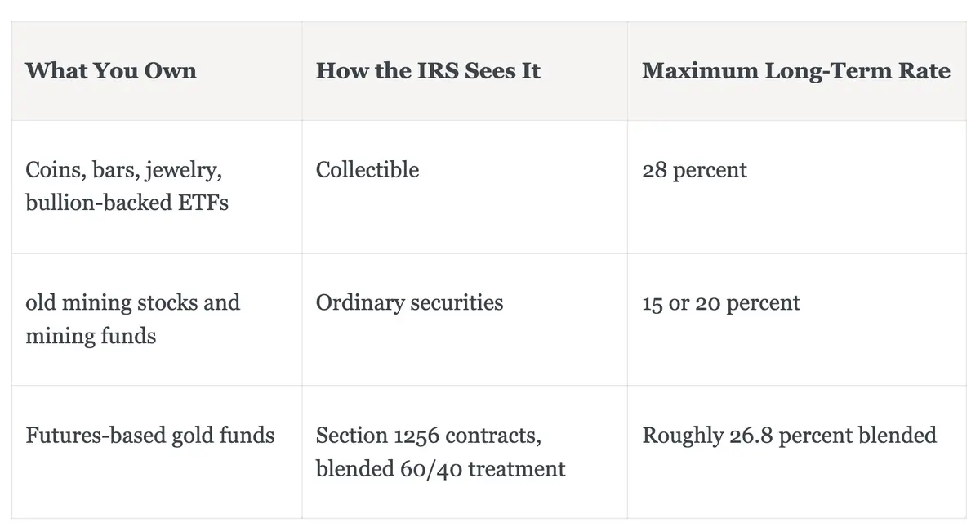Image resolution: width=980 pixels, height=532 pixels.
Task: Click the 'Futures-based gold funds' cell
Action: coord(157,452)
